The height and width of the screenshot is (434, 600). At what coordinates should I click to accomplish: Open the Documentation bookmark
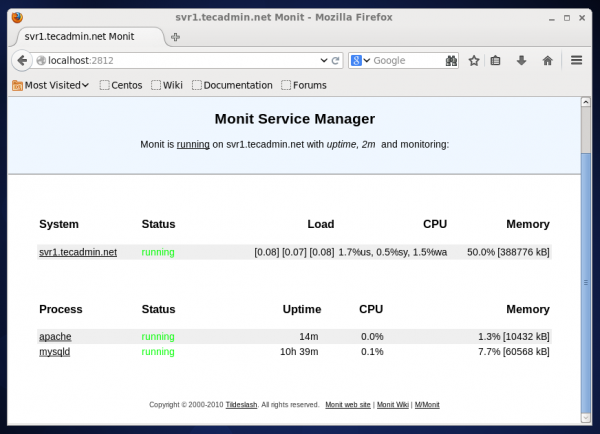click(232, 85)
